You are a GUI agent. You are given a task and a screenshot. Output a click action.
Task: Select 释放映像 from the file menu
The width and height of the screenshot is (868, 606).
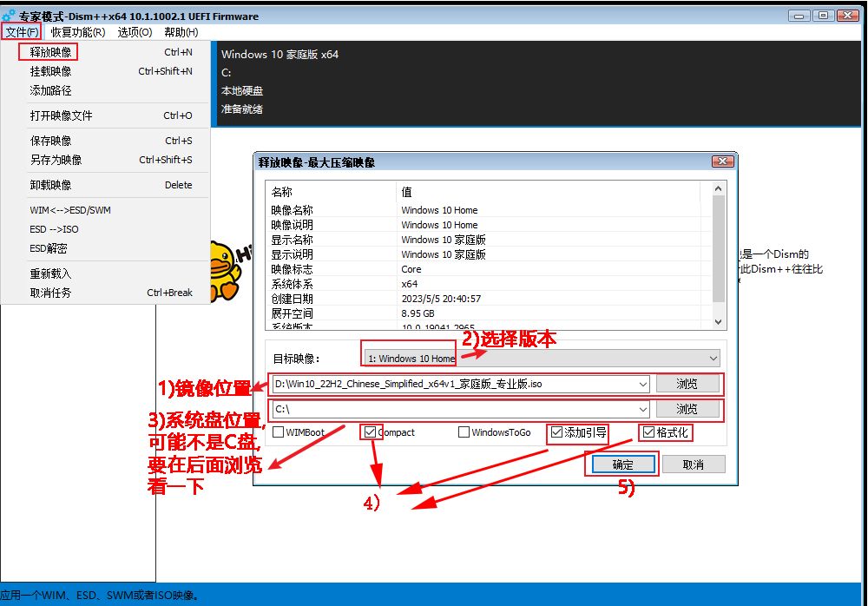point(50,52)
